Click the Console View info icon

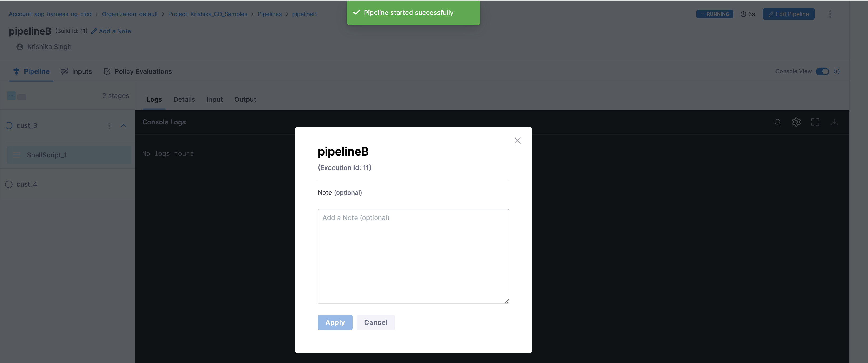click(x=837, y=71)
